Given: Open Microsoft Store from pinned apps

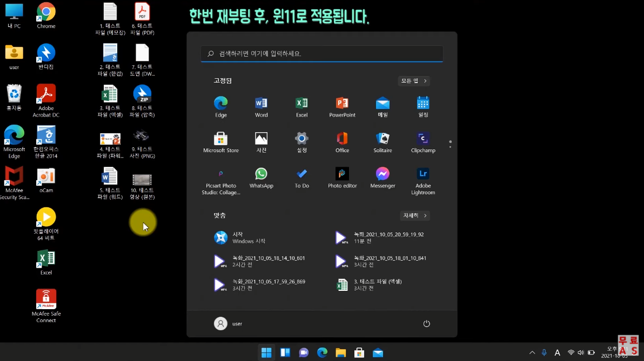Looking at the screenshot, I should tap(220, 142).
